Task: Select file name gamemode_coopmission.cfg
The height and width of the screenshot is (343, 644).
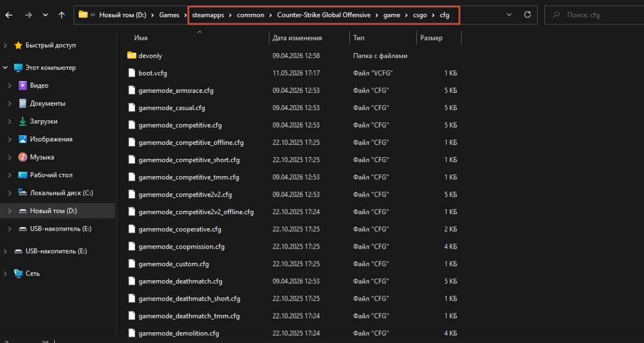Action: [181, 246]
